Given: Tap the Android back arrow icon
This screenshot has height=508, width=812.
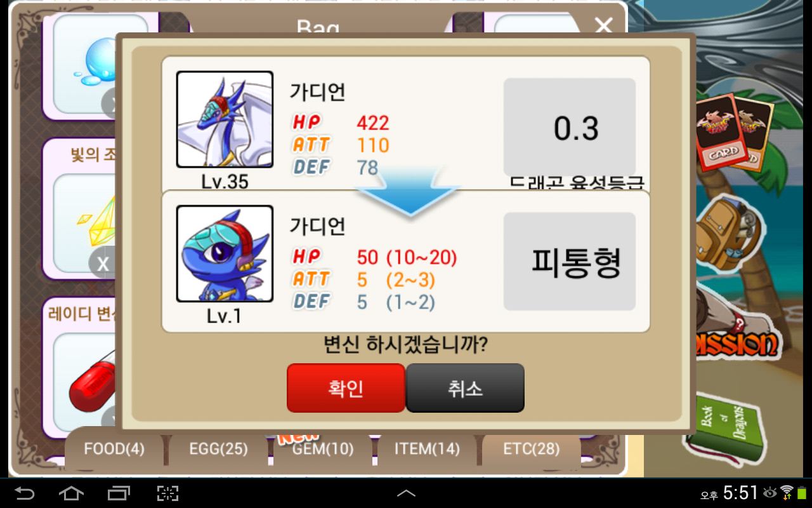Looking at the screenshot, I should pos(25,493).
